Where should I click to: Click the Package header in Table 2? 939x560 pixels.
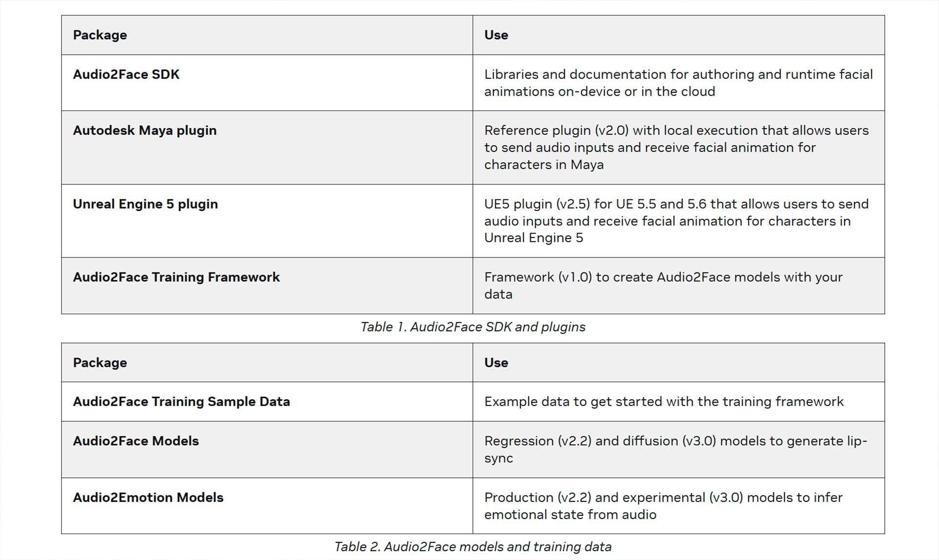[x=100, y=363]
